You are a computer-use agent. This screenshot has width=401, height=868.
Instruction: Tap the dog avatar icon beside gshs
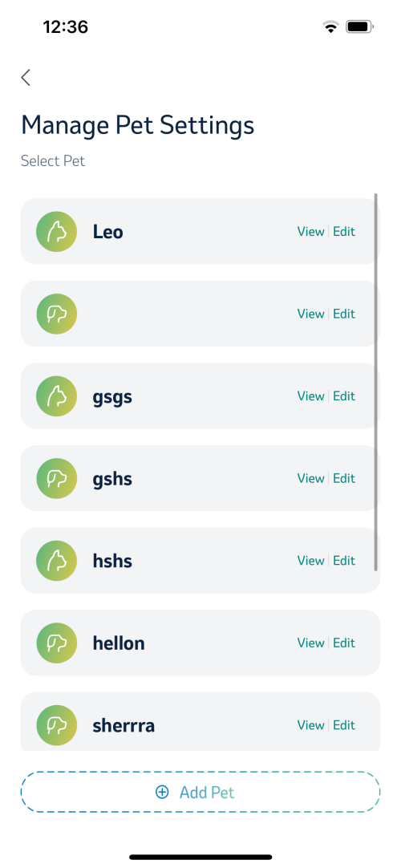pos(56,478)
